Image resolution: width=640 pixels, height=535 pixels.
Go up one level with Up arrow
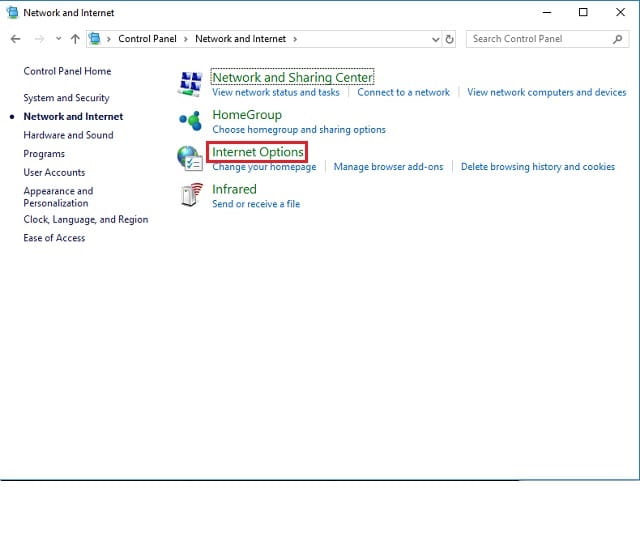(75, 39)
